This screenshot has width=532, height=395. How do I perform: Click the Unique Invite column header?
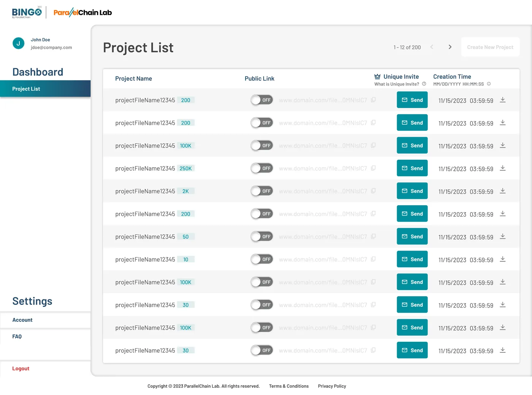tap(401, 76)
